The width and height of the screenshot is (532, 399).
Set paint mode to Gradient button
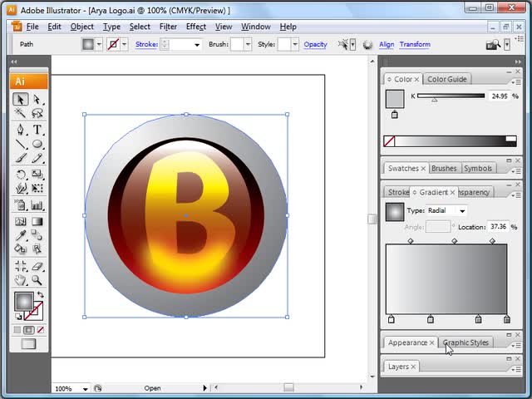click(x=29, y=330)
